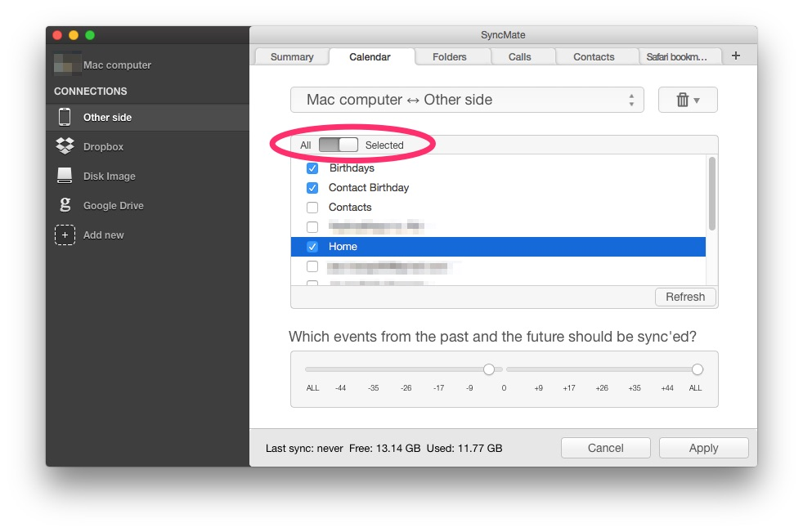Click the Disk Image label
The height and width of the screenshot is (532, 803).
click(109, 177)
